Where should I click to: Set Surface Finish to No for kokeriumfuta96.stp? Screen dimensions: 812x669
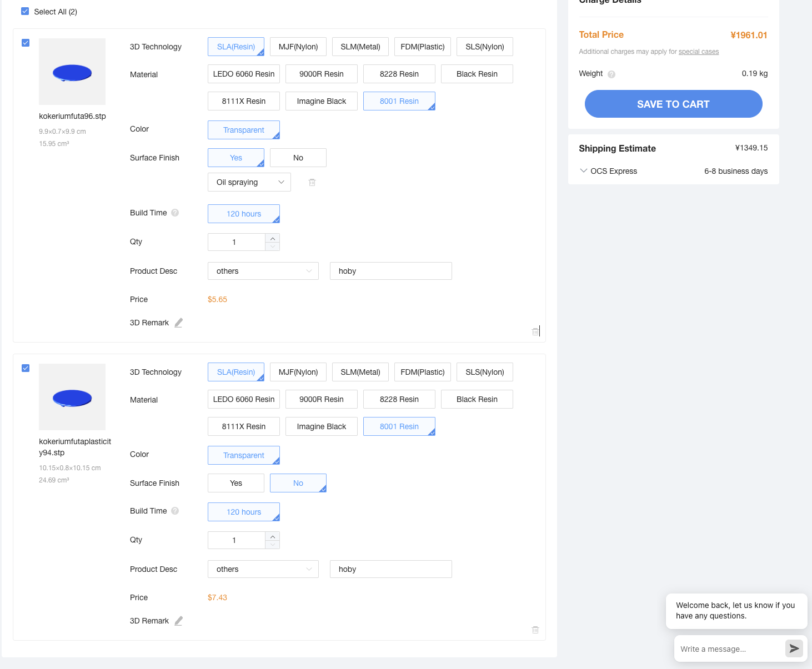[298, 158]
